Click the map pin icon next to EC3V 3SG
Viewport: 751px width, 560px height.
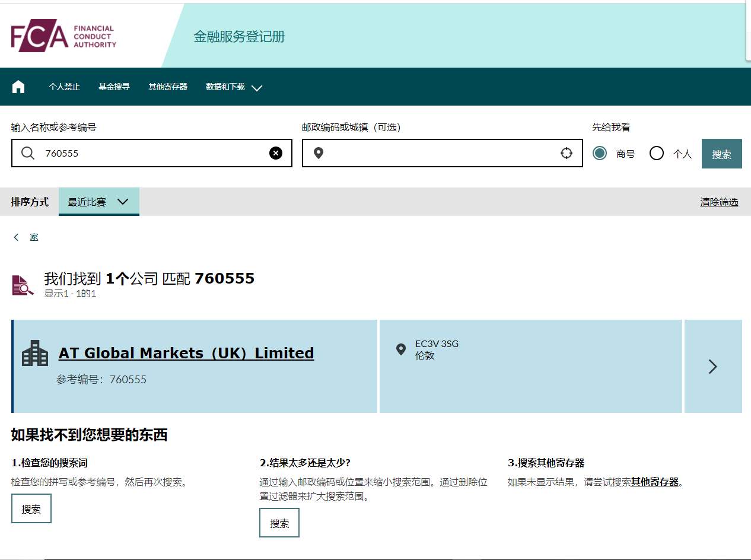(x=401, y=349)
